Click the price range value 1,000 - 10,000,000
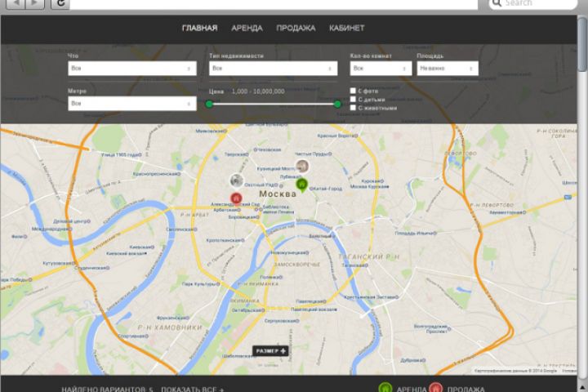588x392 pixels. [258, 91]
